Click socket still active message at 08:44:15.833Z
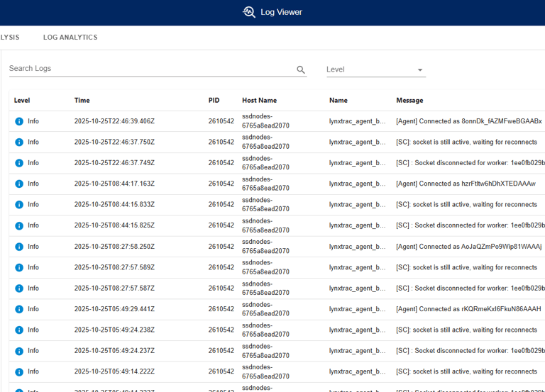Viewport: 545px width, 392px height. [466, 205]
